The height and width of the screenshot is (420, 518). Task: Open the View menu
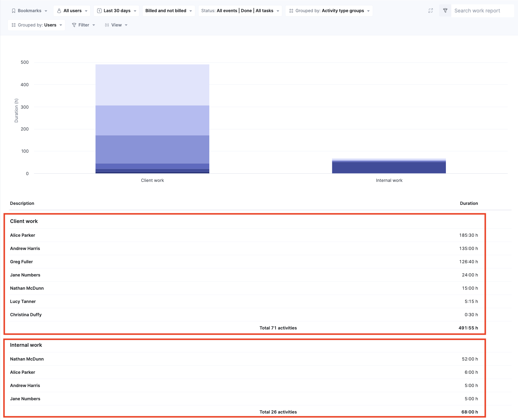pos(116,25)
